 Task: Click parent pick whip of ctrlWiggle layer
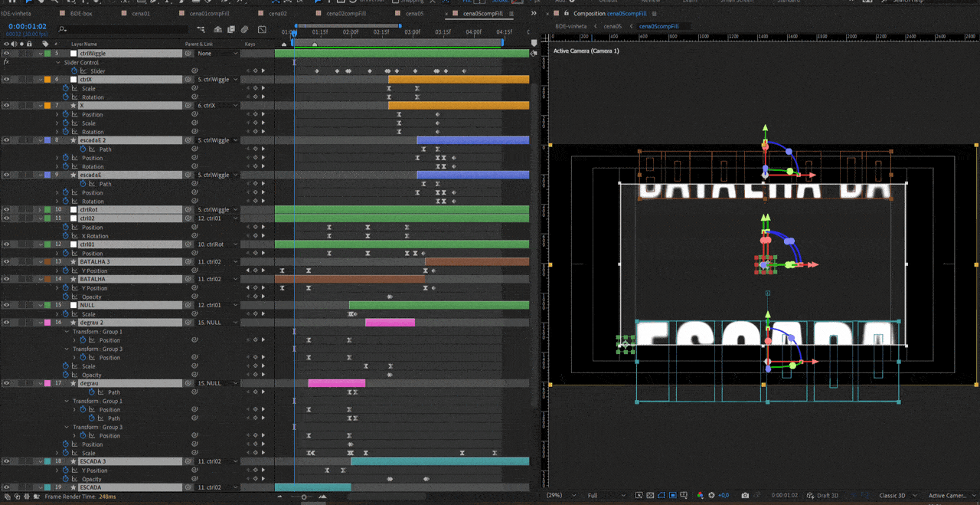click(188, 54)
